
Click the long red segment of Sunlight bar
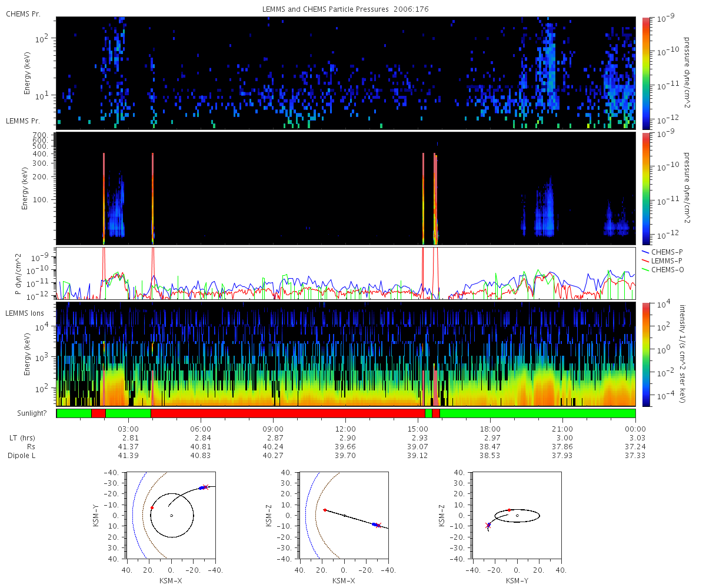coord(288,413)
